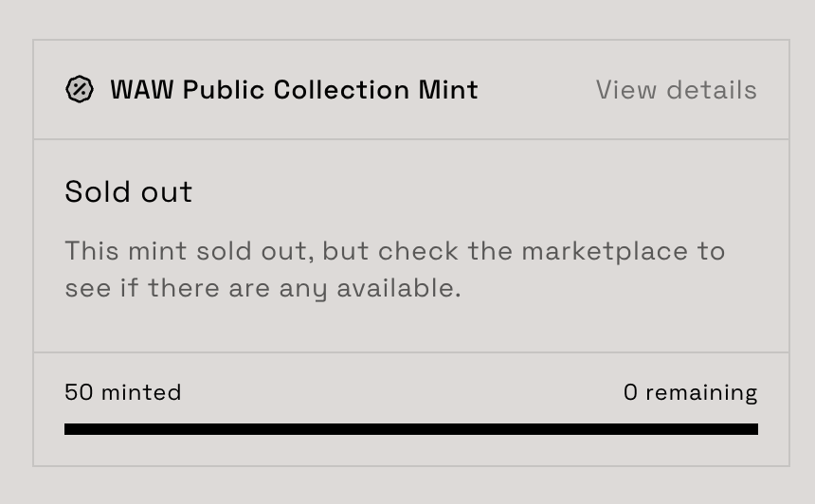Click the percent badge icon beside mint title
The height and width of the screenshot is (504, 815).
point(80,90)
